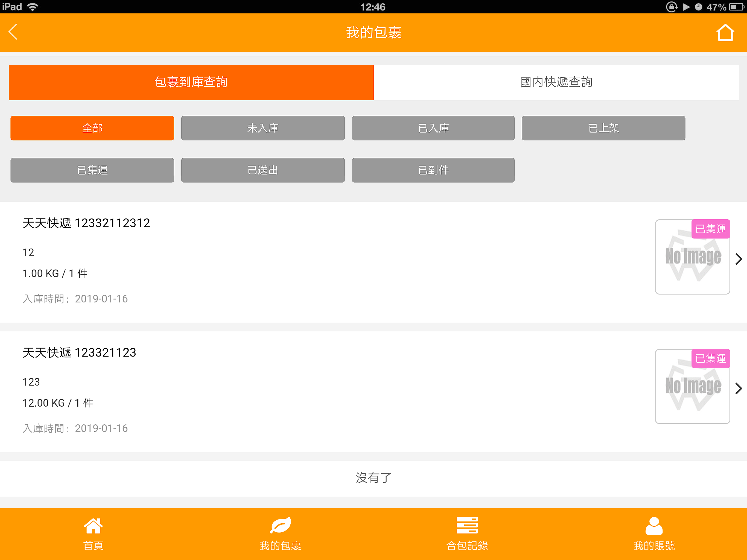Switch to 包裹到庫查詢 tab
This screenshot has width=747, height=560.
click(191, 82)
